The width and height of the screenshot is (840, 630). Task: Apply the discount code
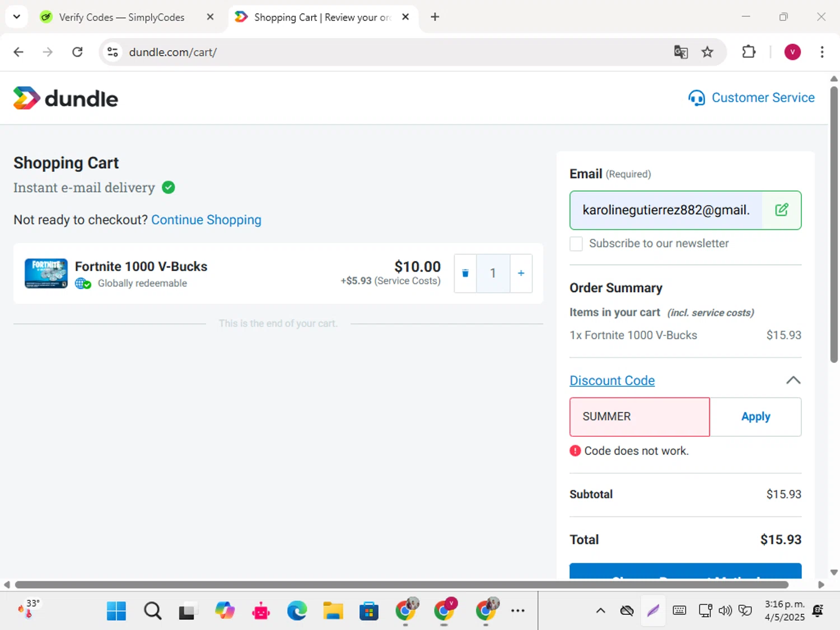pyautogui.click(x=755, y=417)
